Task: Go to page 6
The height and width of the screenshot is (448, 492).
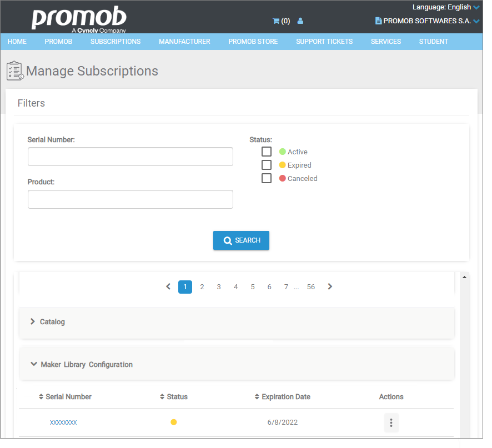Action: pyautogui.click(x=269, y=287)
